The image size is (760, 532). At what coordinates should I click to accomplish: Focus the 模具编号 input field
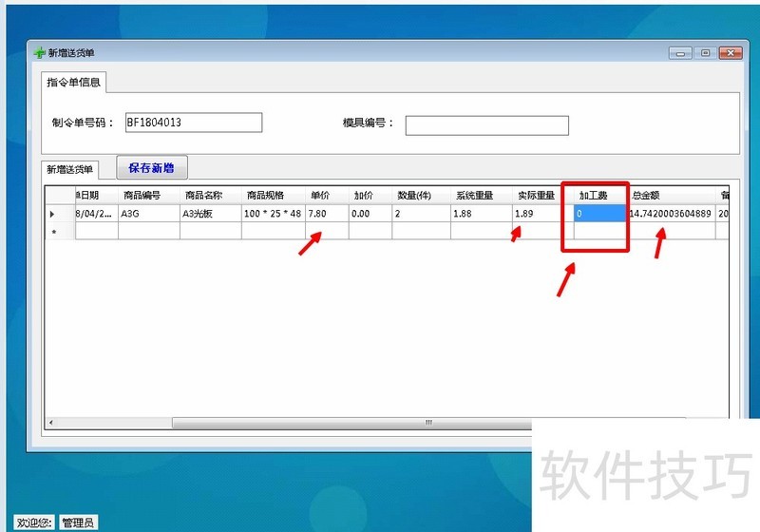486,125
